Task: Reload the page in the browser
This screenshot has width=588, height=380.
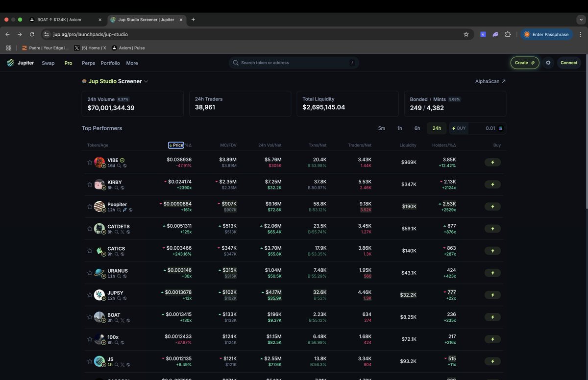Action: click(x=32, y=34)
